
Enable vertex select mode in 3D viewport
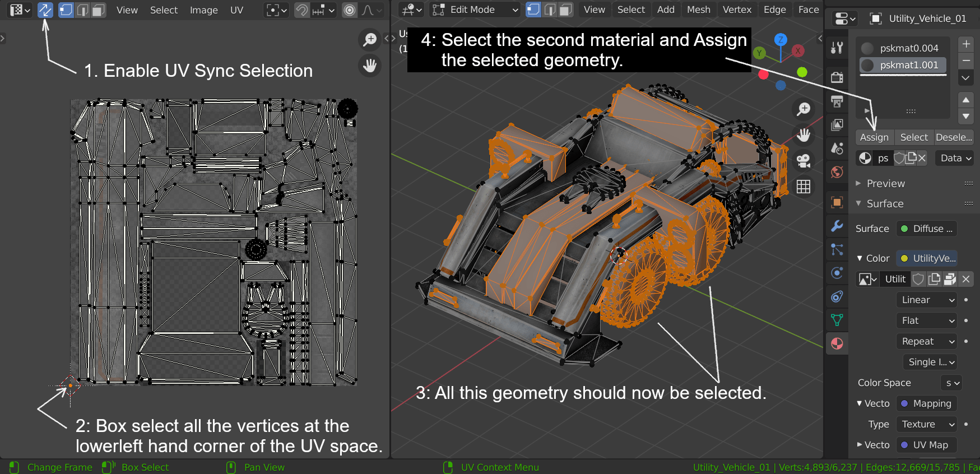(x=534, y=10)
